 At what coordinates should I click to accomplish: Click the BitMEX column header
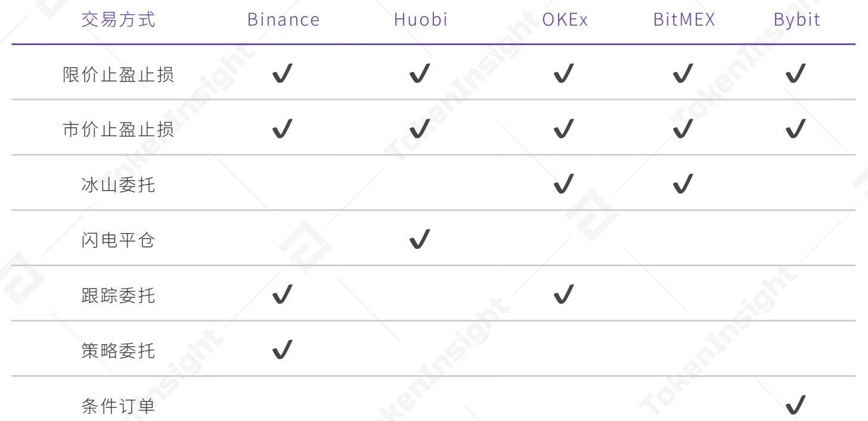(684, 20)
